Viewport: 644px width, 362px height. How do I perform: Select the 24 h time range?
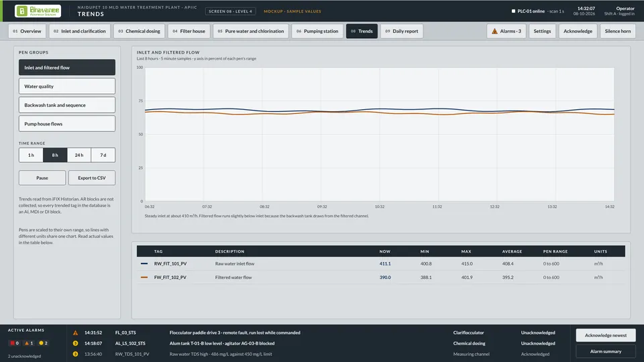pyautogui.click(x=79, y=155)
